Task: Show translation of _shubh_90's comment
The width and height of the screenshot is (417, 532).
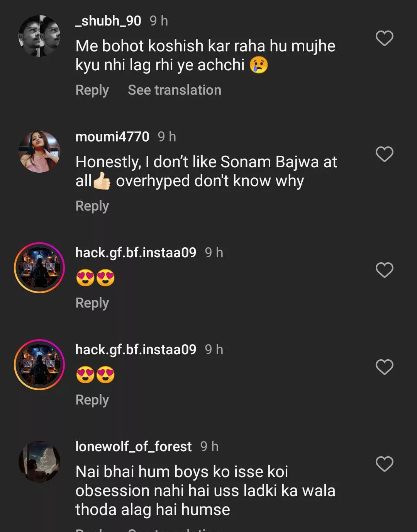Action: pyautogui.click(x=175, y=90)
